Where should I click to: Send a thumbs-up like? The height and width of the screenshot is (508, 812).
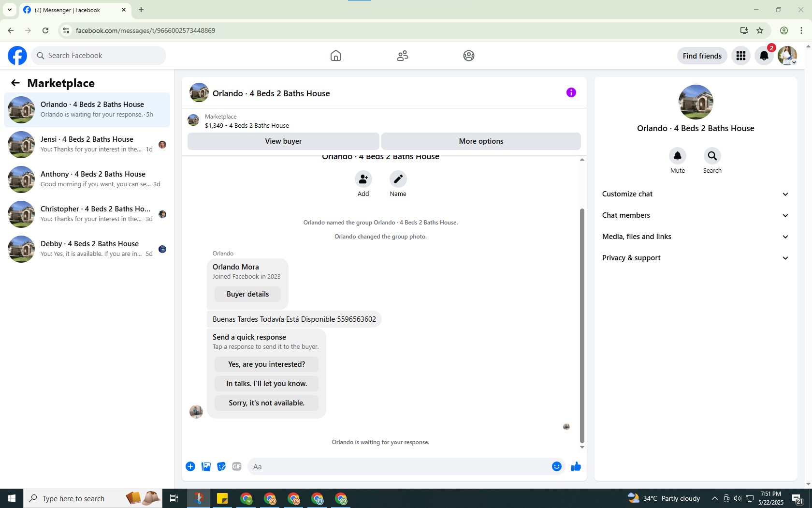click(x=576, y=466)
